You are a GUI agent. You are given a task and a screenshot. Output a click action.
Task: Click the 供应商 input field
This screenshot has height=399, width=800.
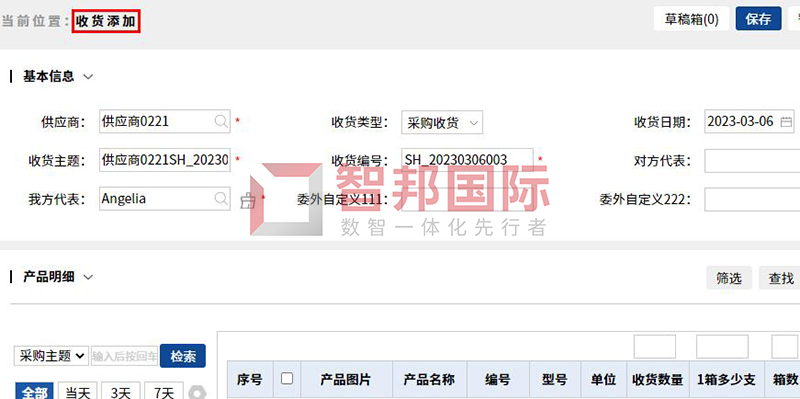pyautogui.click(x=165, y=121)
